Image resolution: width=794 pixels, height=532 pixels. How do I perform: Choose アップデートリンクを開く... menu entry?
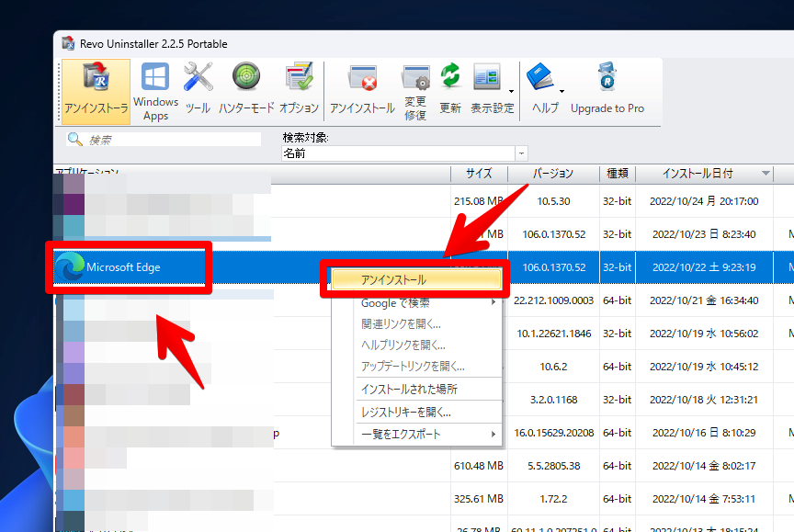click(x=416, y=366)
